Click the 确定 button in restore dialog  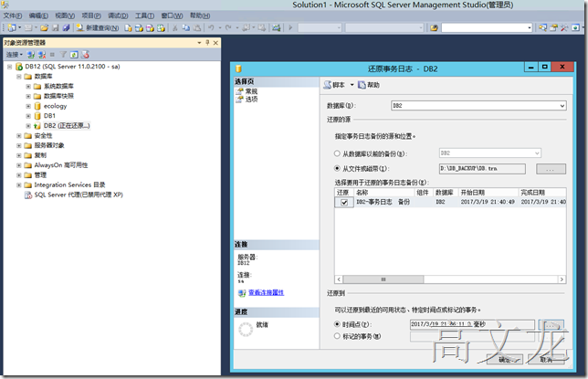[505, 360]
